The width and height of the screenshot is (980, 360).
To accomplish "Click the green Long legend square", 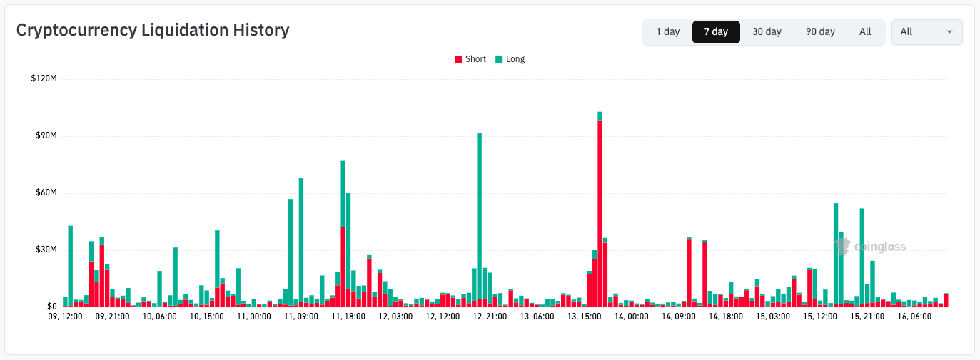I will [x=499, y=60].
